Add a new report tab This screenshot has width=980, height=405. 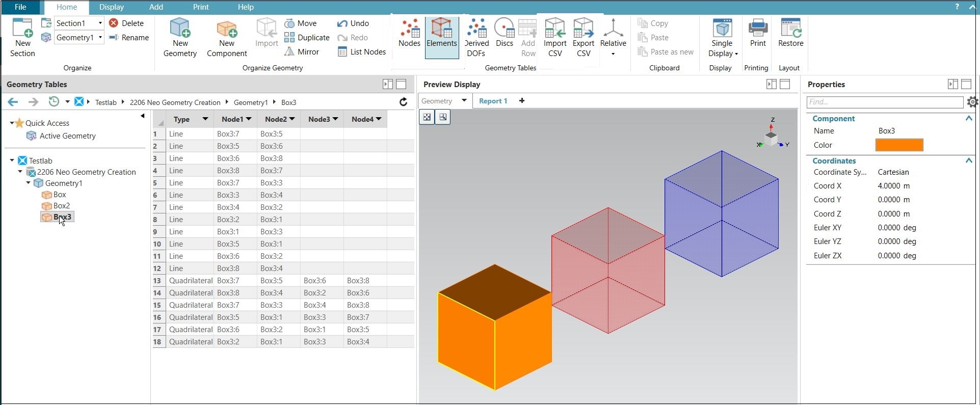[522, 101]
